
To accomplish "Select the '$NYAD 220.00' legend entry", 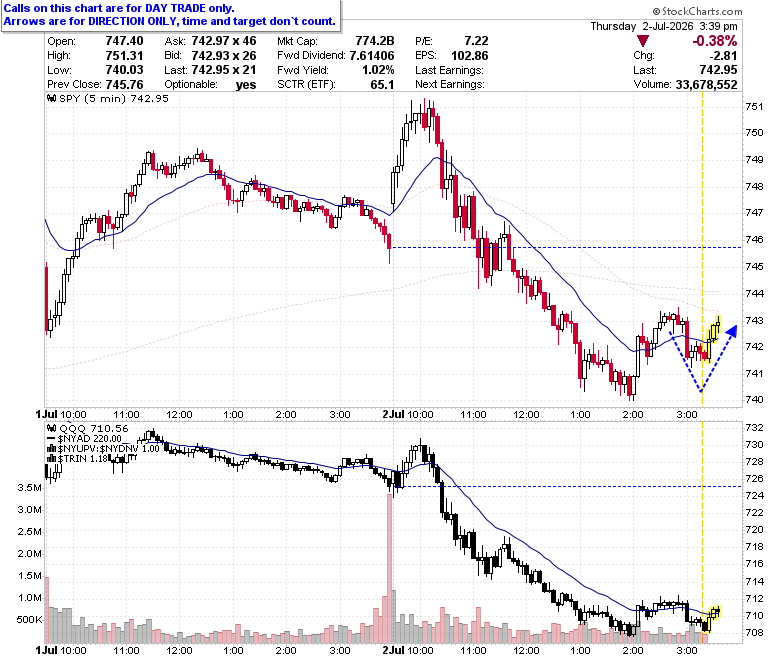I will coord(90,439).
